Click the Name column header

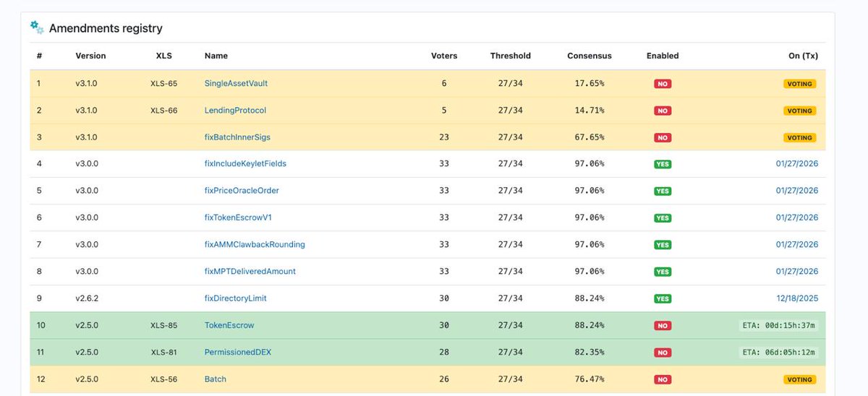point(216,56)
